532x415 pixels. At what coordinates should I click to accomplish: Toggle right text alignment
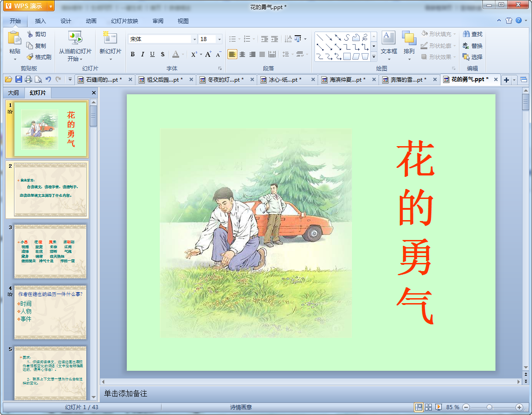click(252, 54)
